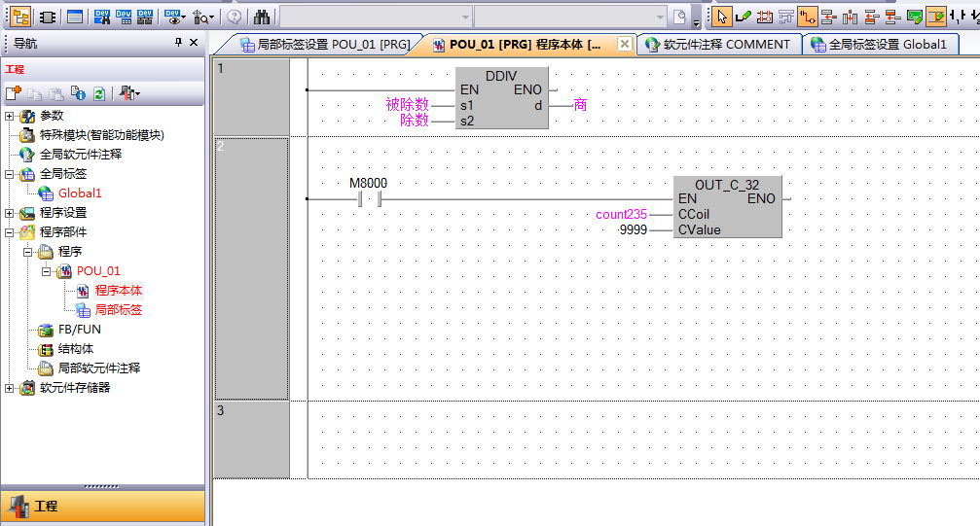The image size is (980, 526).
Task: Click the selection mode arrow tool
Action: click(x=721, y=17)
